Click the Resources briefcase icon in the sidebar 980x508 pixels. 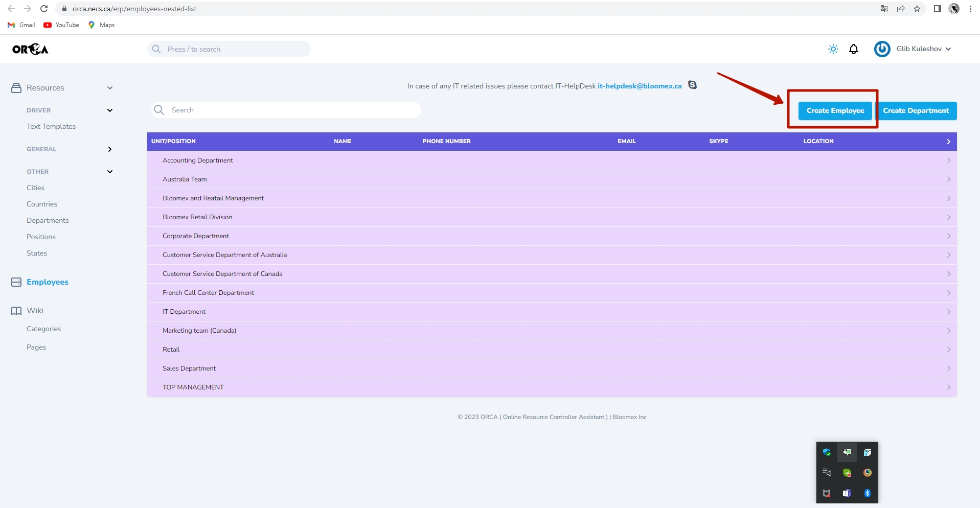pyautogui.click(x=16, y=88)
